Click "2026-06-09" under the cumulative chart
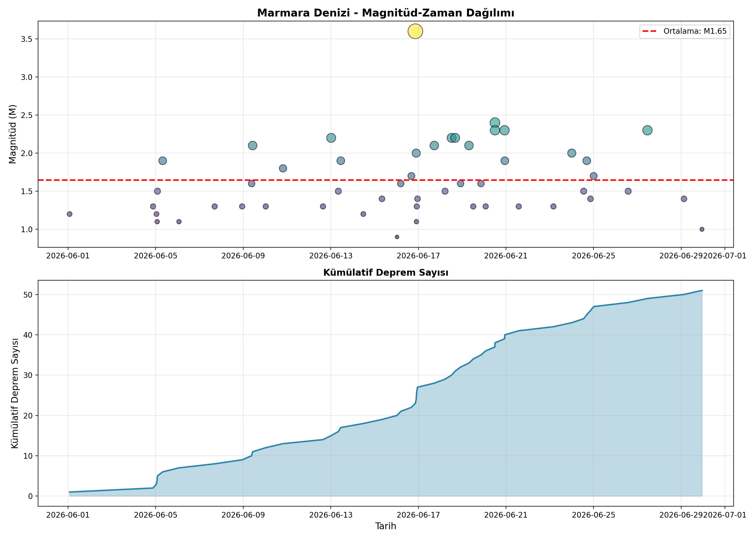 (x=243, y=515)
